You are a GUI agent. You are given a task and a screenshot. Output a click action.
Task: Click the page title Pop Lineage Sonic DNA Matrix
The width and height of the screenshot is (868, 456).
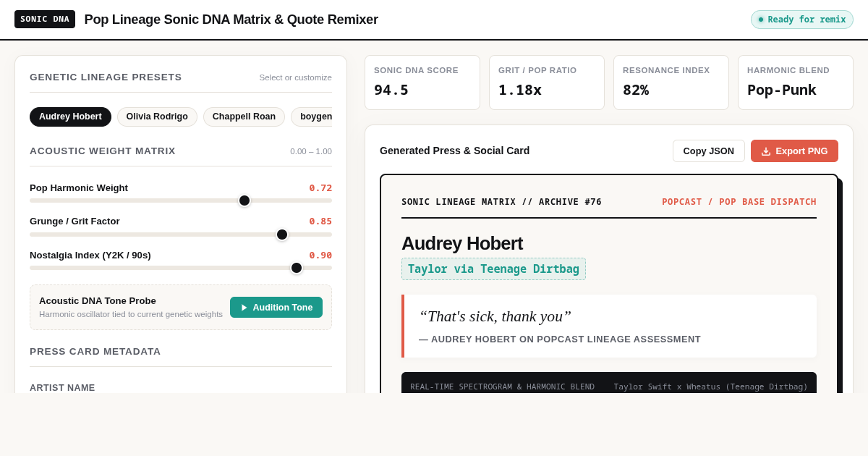(231, 20)
